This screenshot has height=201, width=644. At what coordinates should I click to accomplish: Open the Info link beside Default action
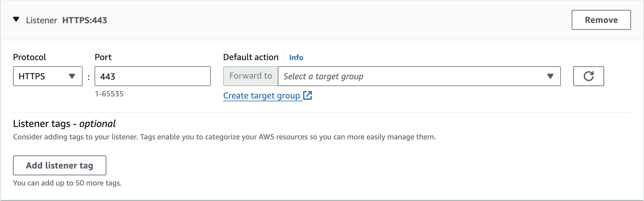pyautogui.click(x=296, y=58)
